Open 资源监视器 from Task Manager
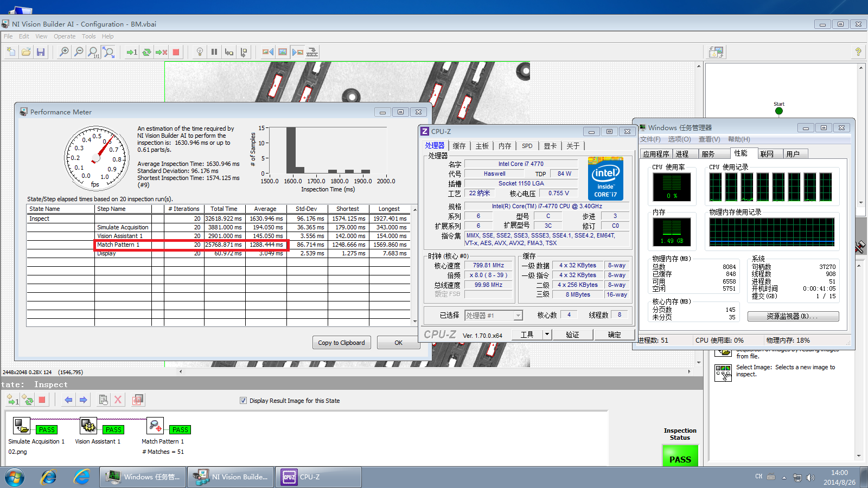This screenshot has width=868, height=488. click(793, 316)
